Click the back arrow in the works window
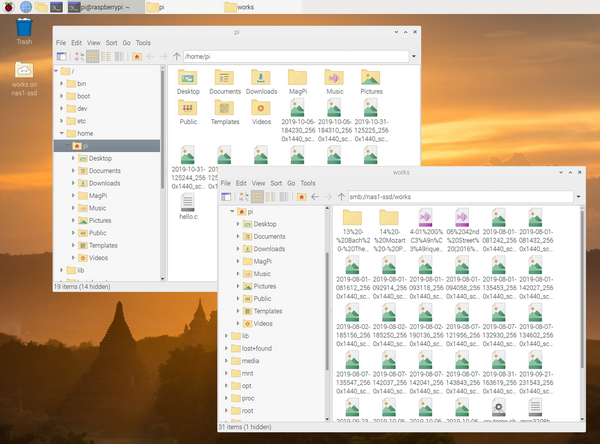Screen dimensions: 600x444 [x=315, y=197]
